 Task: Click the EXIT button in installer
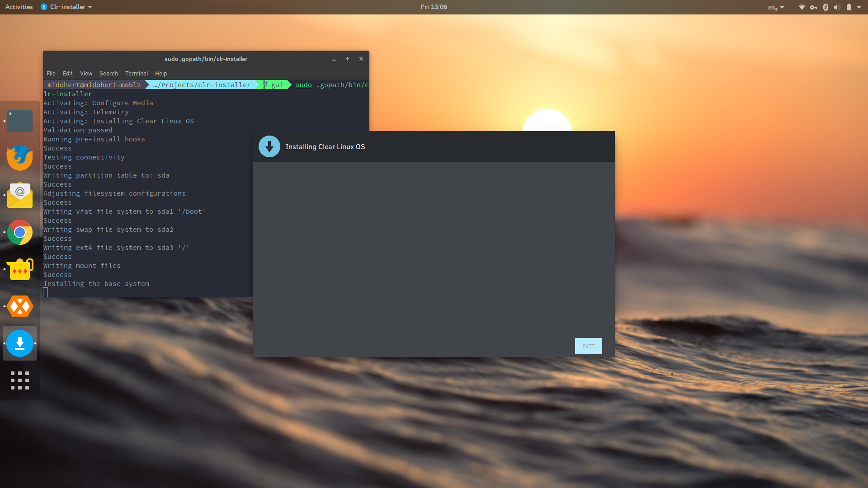tap(588, 346)
